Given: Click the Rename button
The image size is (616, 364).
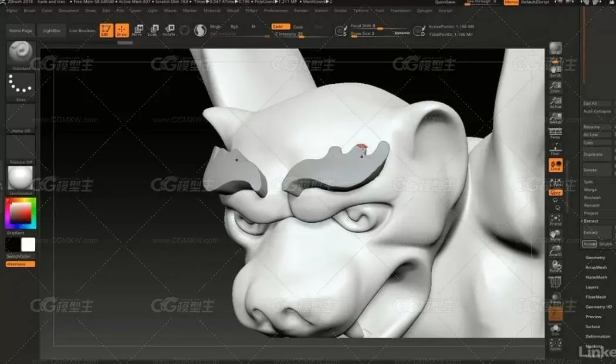Looking at the screenshot, I should click(597, 127).
